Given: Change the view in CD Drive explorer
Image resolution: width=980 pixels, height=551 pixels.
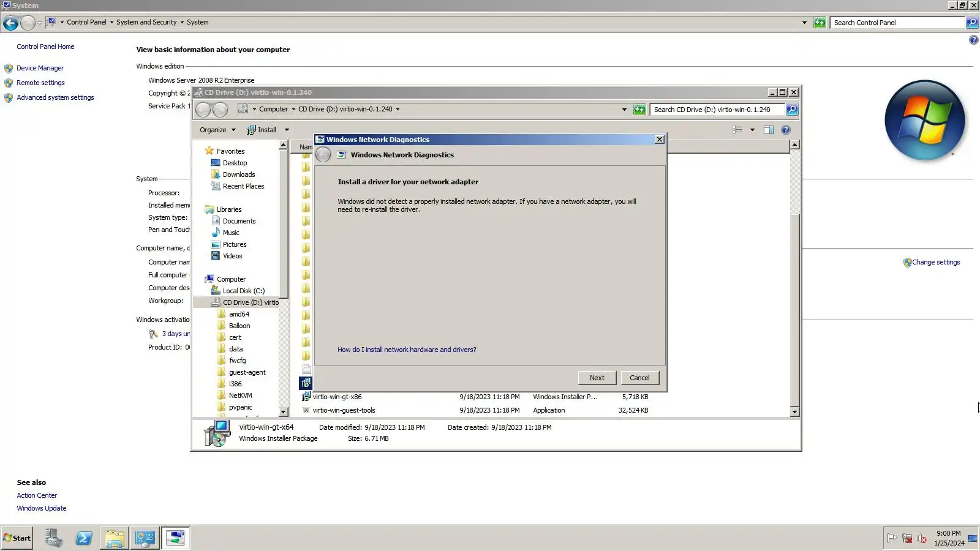Looking at the screenshot, I should click(x=737, y=130).
